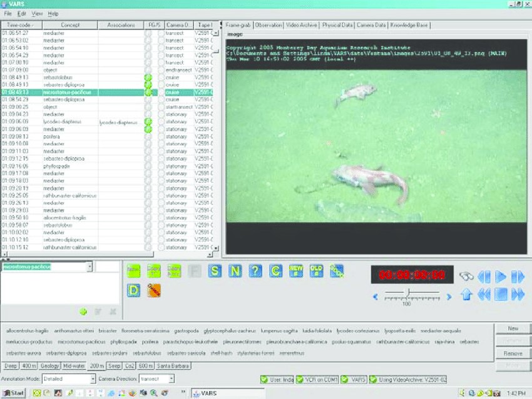Viewport: 532px width, 399px height.
Task: Open the Annotation Mode dropdown
Action: (93, 378)
